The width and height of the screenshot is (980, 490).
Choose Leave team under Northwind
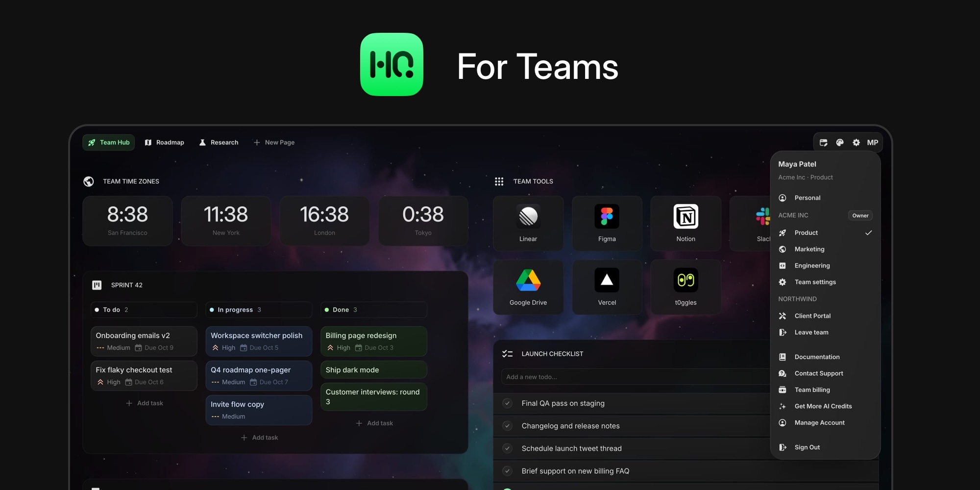(825, 332)
